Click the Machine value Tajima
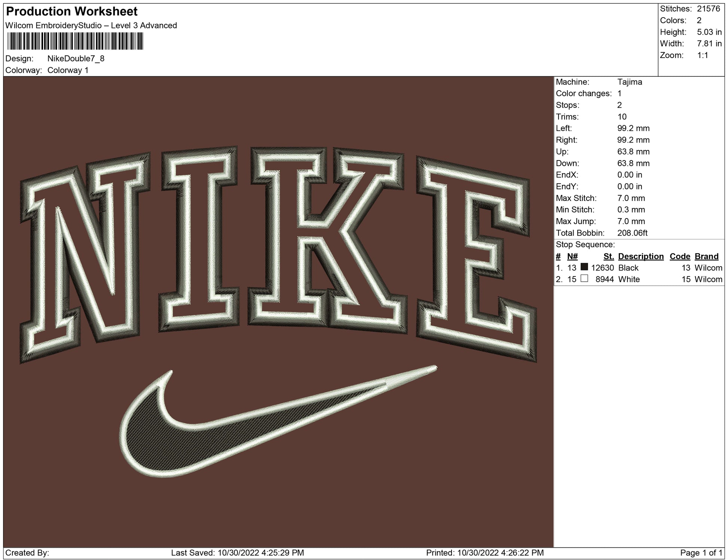 pos(630,82)
